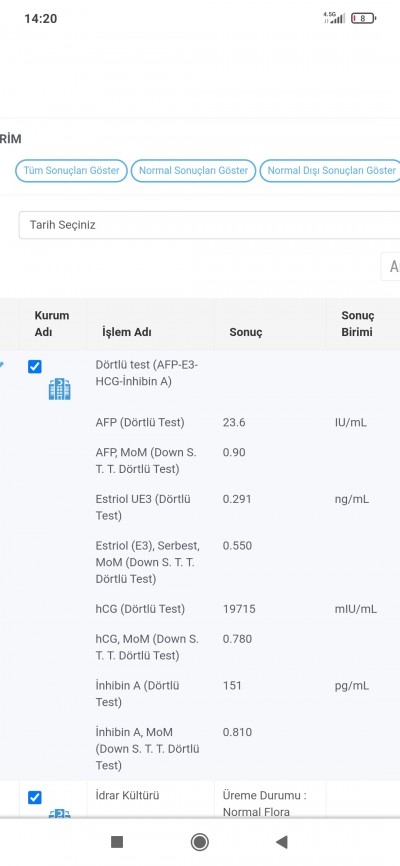The height and width of the screenshot is (866, 400).
Task: Click the ng/mL unit cell
Action: 351,499
